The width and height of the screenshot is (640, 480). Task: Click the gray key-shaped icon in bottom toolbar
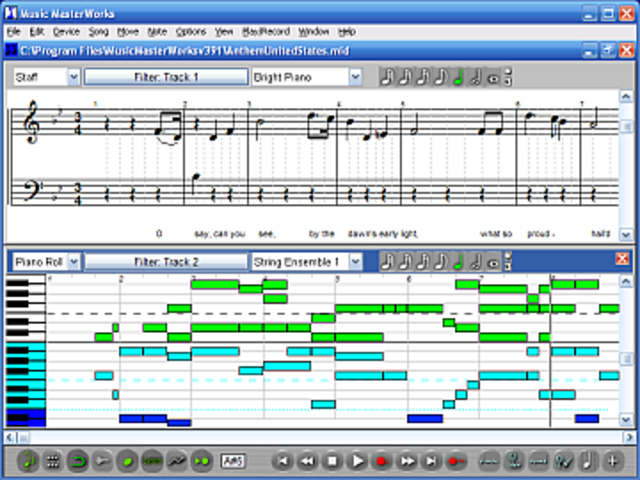click(x=102, y=461)
